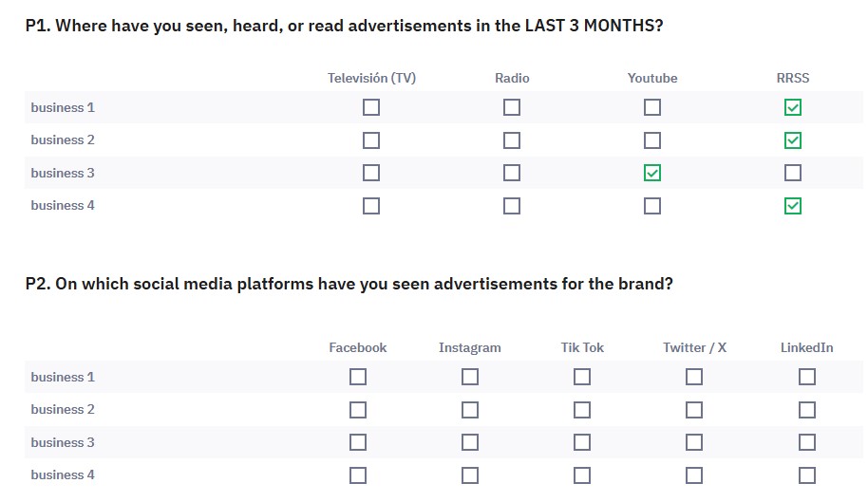Tick Twitter / X for business 4

pyautogui.click(x=694, y=475)
